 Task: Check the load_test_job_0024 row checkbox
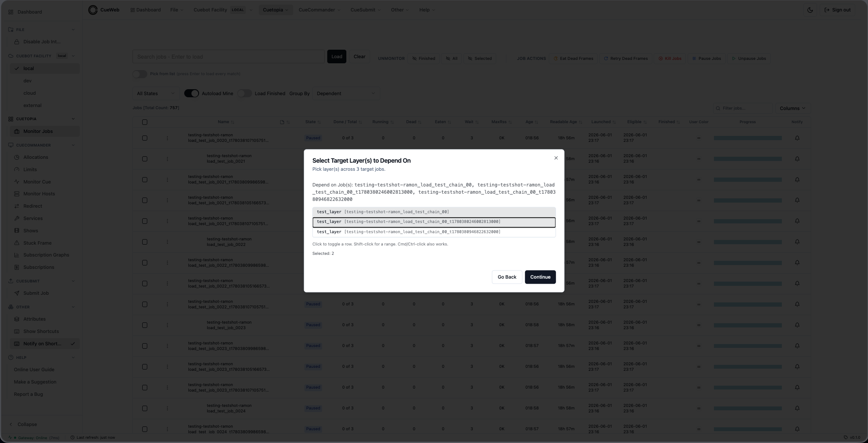click(x=145, y=409)
